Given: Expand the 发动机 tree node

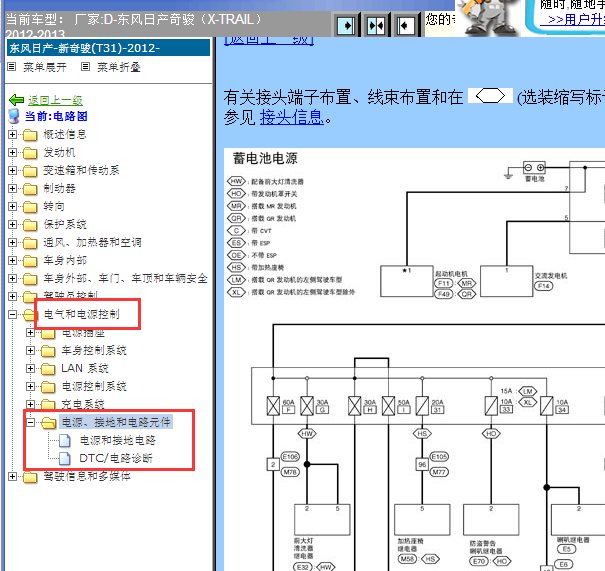Looking at the screenshot, I should pos(12,153).
